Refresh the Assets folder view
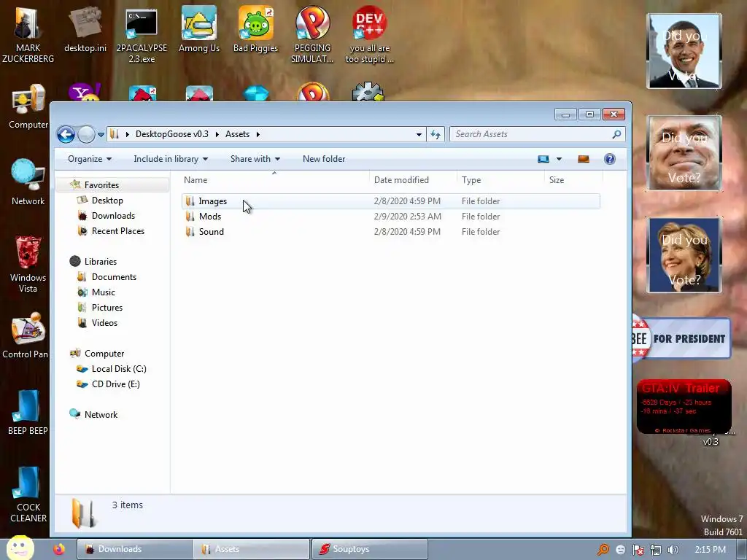The image size is (747, 560). [436, 135]
